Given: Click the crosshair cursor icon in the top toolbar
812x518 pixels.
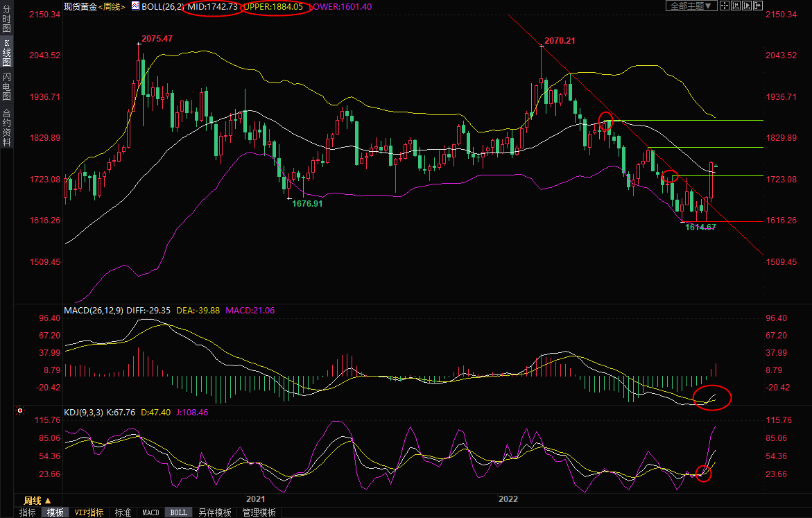Looking at the screenshot, I should tap(725, 6).
